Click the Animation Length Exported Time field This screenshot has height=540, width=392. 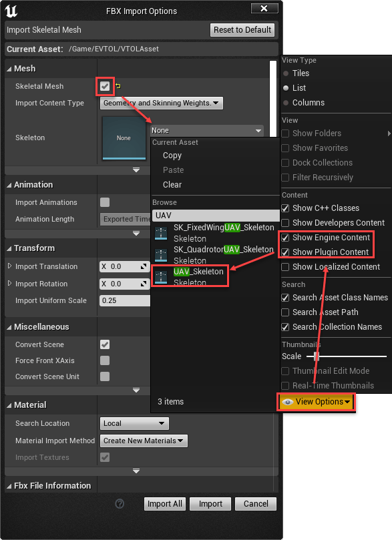coord(125,219)
